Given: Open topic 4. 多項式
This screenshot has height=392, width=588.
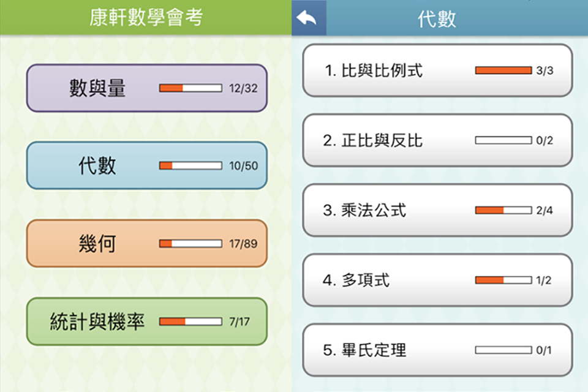Looking at the screenshot, I should pos(437,280).
